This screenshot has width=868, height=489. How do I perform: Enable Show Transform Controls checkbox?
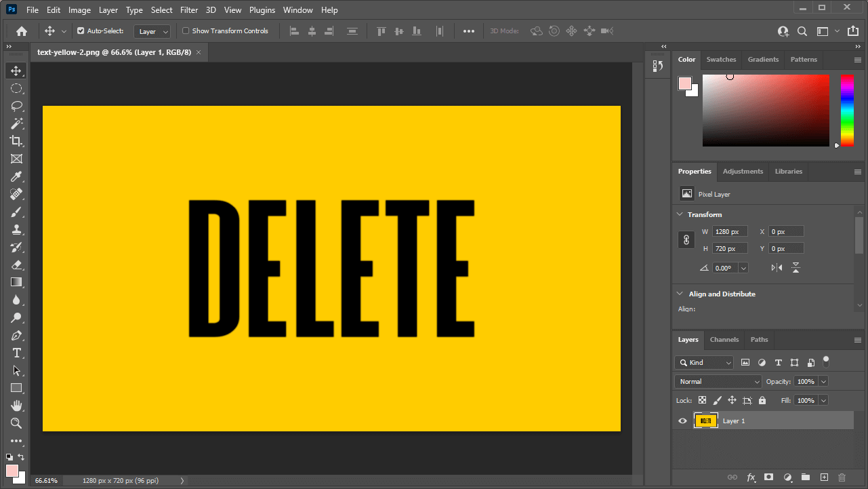pyautogui.click(x=186, y=31)
